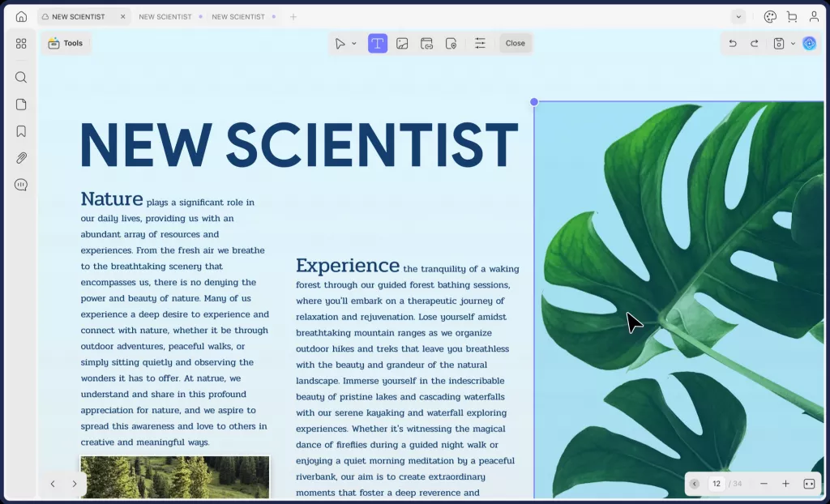
Task: Select the Link tool in toolbar
Action: click(x=426, y=43)
